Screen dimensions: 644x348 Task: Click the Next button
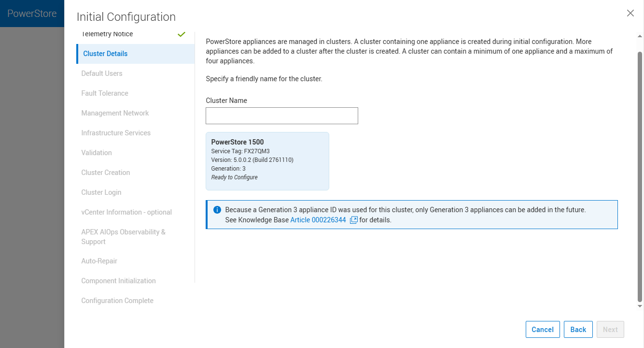pos(610,330)
